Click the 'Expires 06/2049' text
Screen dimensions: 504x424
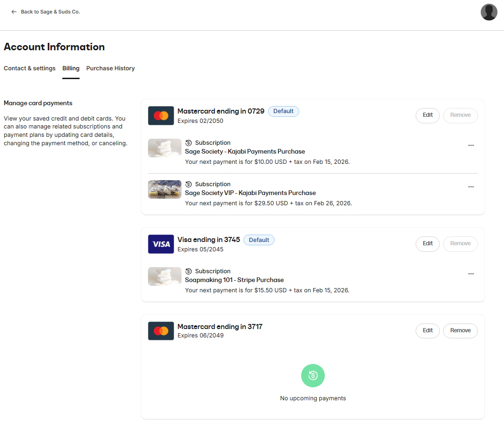[201, 336]
